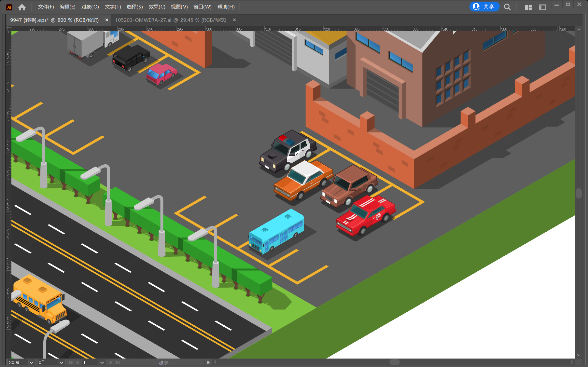Image resolution: width=588 pixels, height=367 pixels.
Task: Open the 编辑(E) menu
Action: tap(67, 7)
